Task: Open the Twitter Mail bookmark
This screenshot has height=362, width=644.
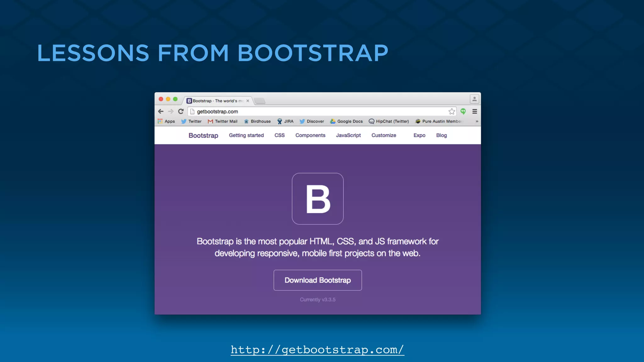Action: (x=223, y=121)
